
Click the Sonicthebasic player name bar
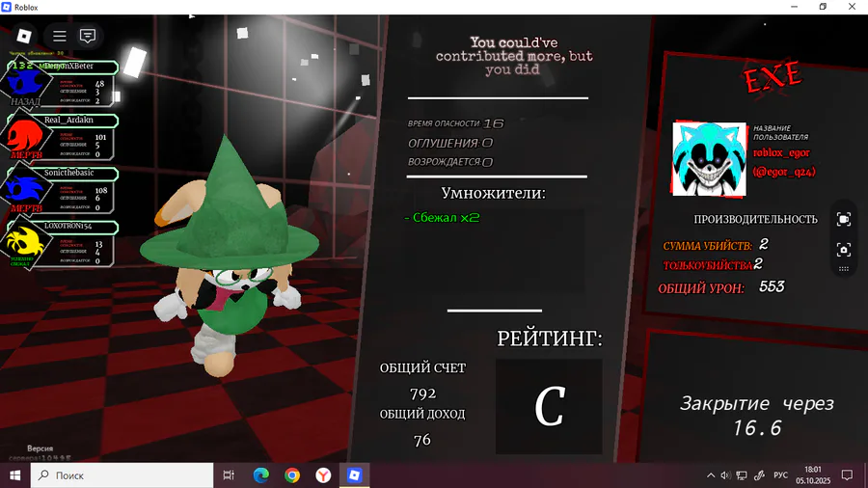pyautogui.click(x=68, y=174)
